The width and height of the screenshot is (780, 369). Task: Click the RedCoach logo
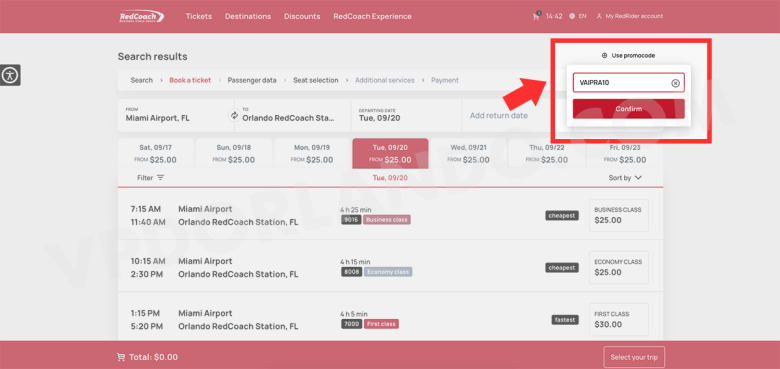click(142, 16)
